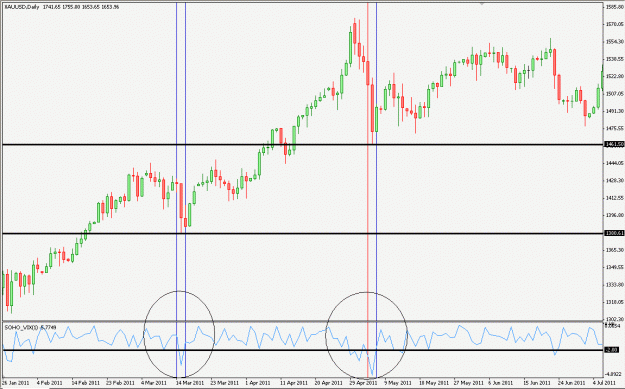Click the 1475.55 price axis label
This screenshot has width=625, height=389.
pyautogui.click(x=615, y=128)
